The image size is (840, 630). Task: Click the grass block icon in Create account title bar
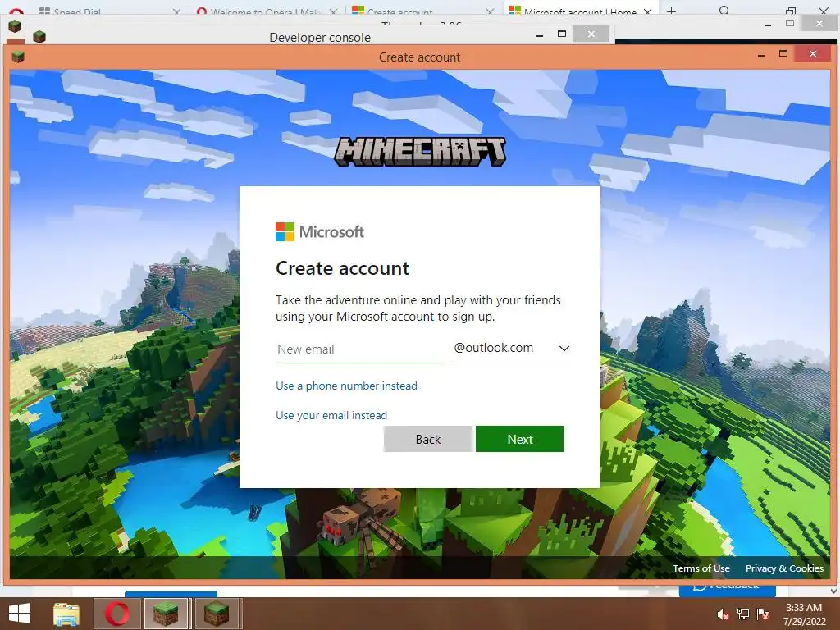[x=18, y=57]
